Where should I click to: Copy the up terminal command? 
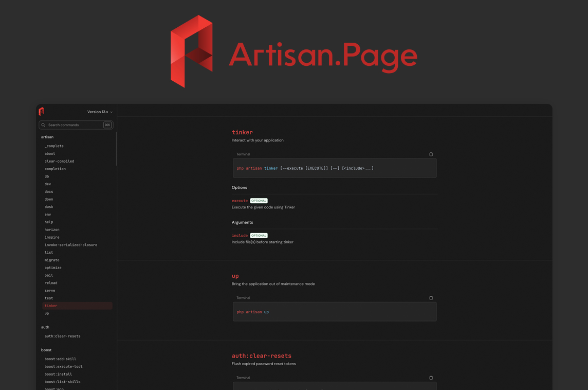[x=431, y=298]
